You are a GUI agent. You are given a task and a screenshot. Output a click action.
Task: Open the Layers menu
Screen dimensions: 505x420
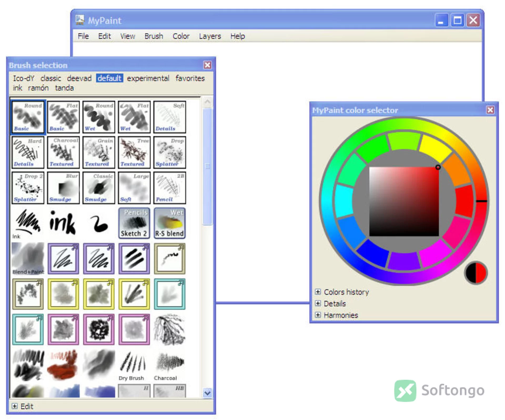[210, 36]
